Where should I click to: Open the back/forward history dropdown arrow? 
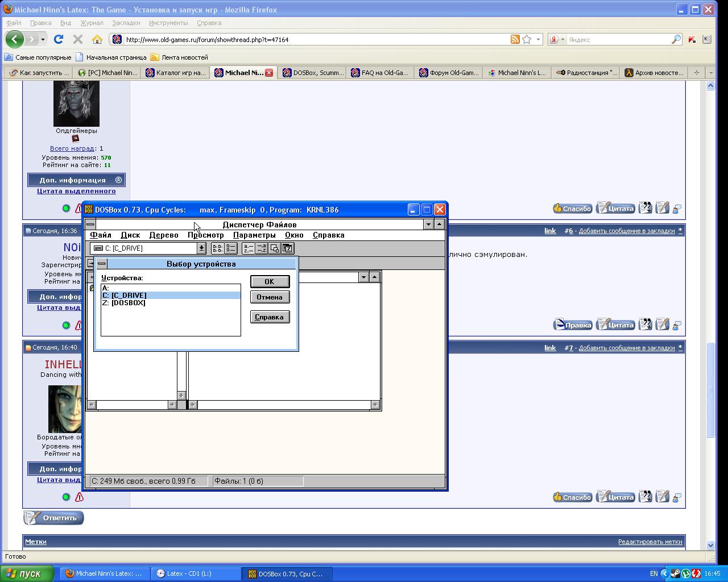tap(43, 39)
